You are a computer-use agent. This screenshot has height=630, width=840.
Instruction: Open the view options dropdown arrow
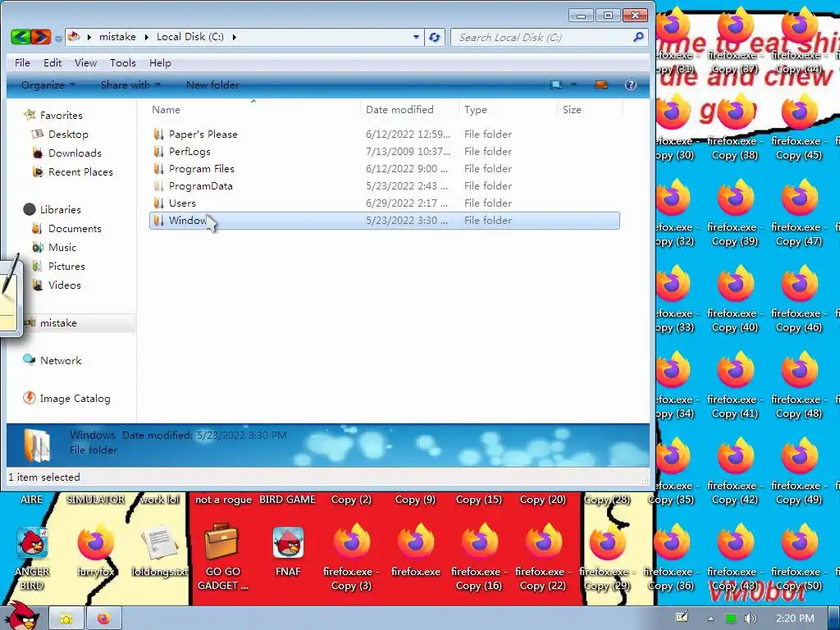pos(573,84)
